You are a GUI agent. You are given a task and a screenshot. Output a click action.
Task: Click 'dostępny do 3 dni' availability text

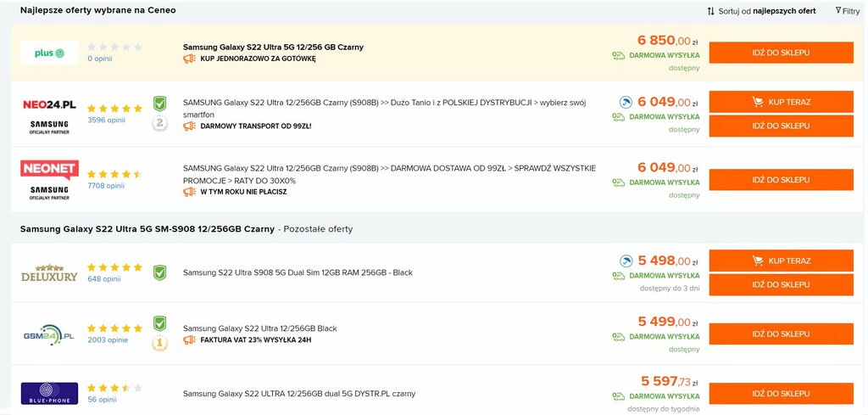[x=670, y=288]
